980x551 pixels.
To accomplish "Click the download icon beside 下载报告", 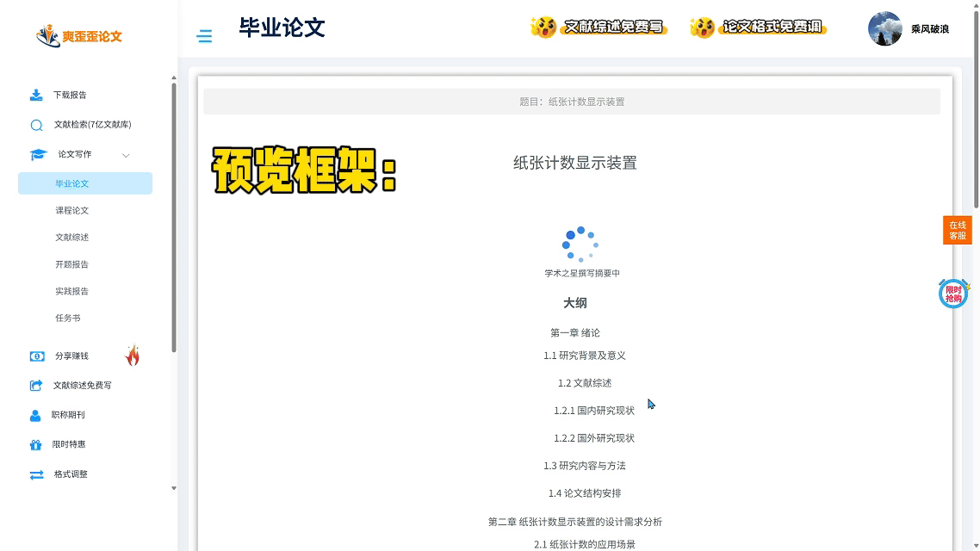I will tap(36, 95).
